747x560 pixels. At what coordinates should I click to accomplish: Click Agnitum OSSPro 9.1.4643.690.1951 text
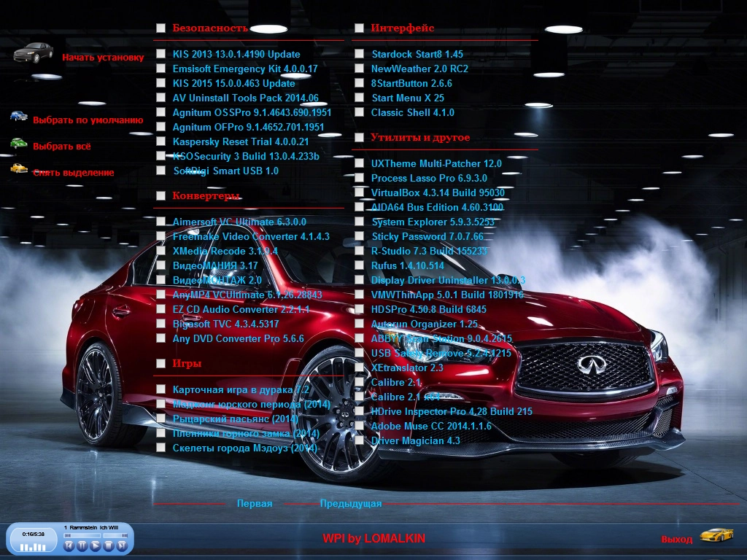tap(252, 112)
